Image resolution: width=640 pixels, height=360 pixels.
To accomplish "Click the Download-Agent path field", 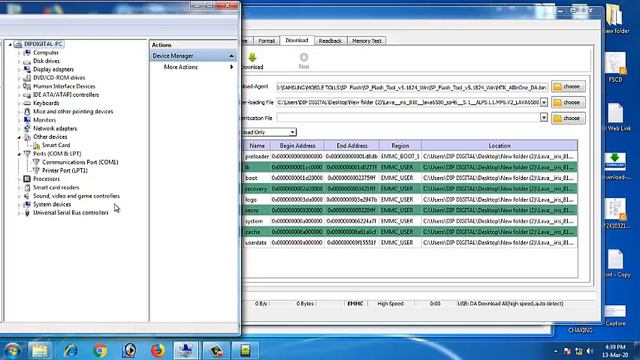I will coord(412,87).
